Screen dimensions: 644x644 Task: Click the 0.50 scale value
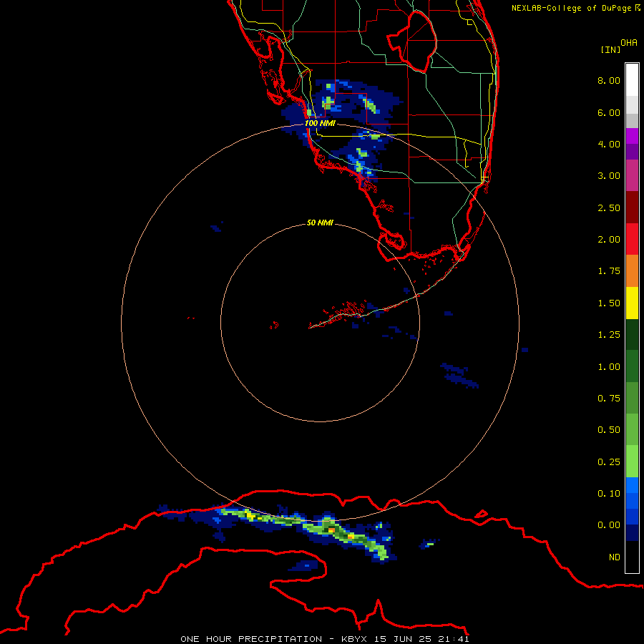[609, 430]
